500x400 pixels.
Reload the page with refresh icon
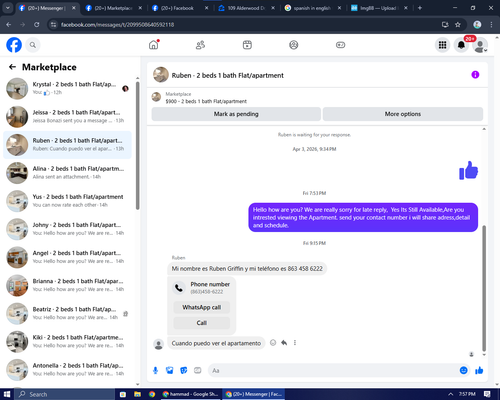point(37,25)
